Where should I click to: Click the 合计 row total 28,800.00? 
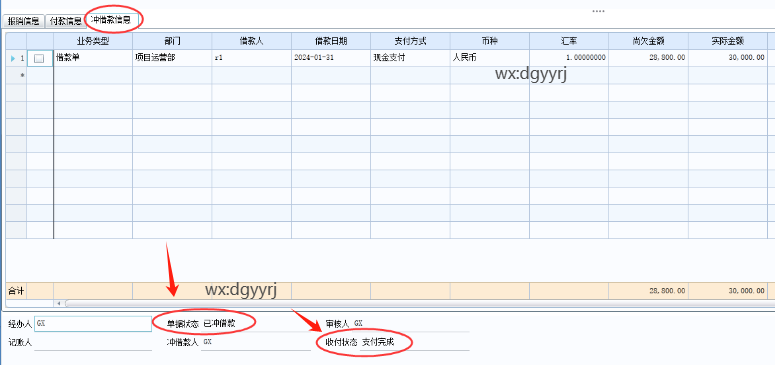648,291
